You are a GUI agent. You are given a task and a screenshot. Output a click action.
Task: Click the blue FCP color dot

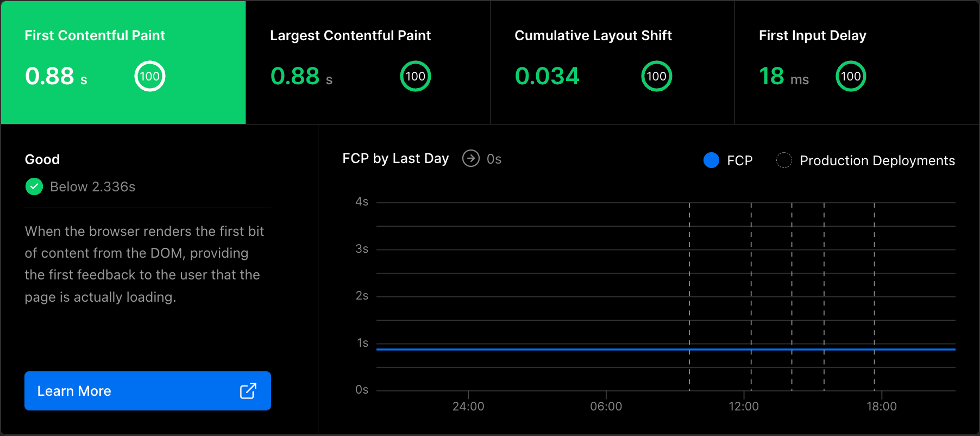[x=711, y=160]
